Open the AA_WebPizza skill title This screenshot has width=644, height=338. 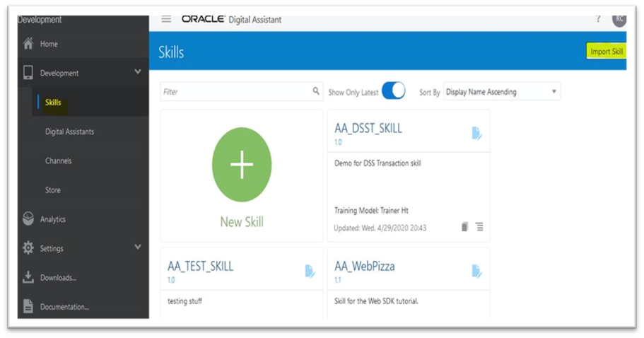[x=364, y=266]
